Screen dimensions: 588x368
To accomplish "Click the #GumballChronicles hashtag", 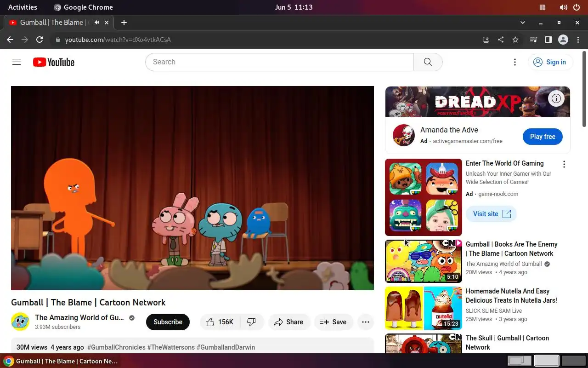I will 116,347.
